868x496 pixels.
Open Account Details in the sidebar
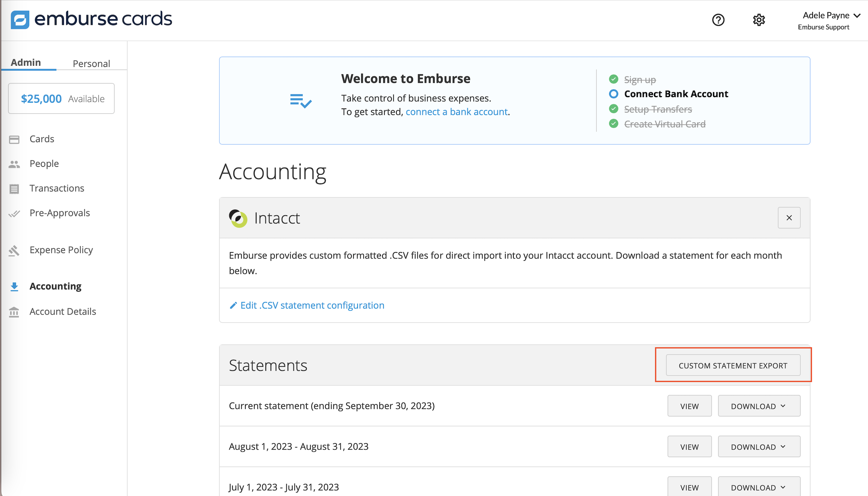coord(63,311)
